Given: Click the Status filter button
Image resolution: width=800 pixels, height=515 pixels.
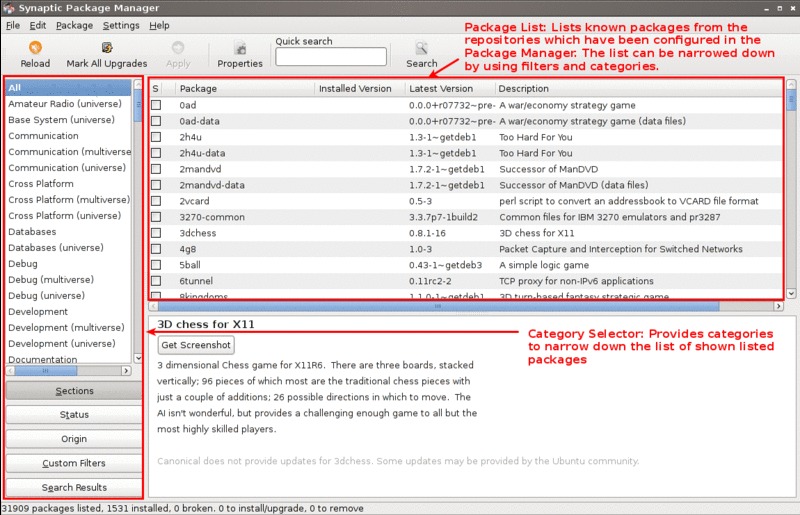Looking at the screenshot, I should pyautogui.click(x=74, y=414).
